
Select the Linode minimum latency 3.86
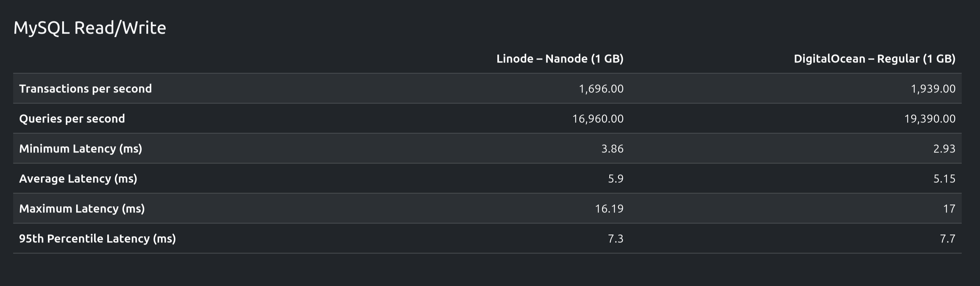click(612, 148)
